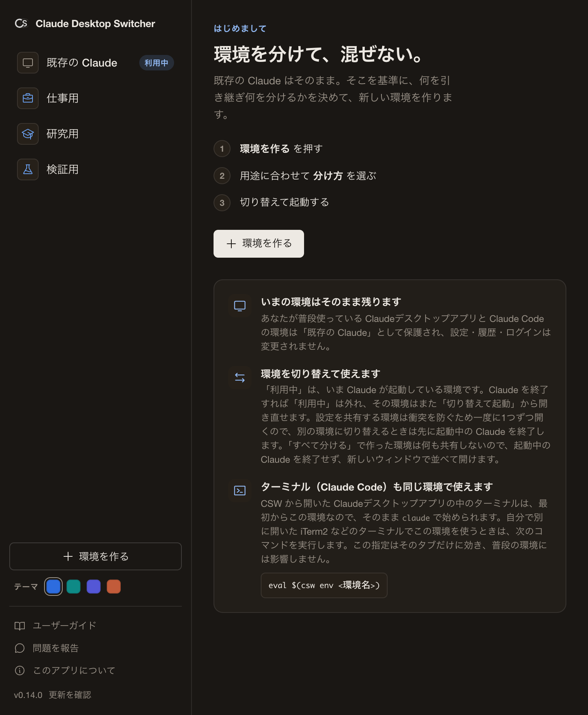Click the flask icon for 検証用
Image resolution: width=588 pixels, height=715 pixels.
28,169
